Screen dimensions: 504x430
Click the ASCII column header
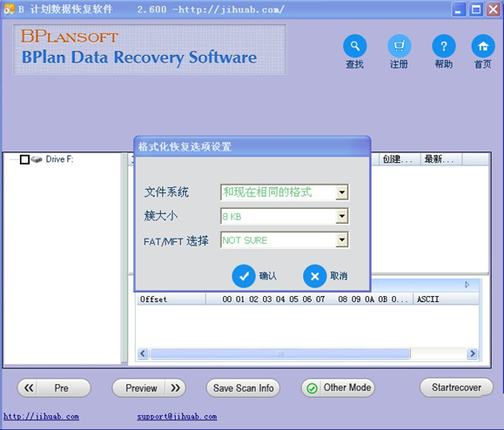click(x=446, y=299)
